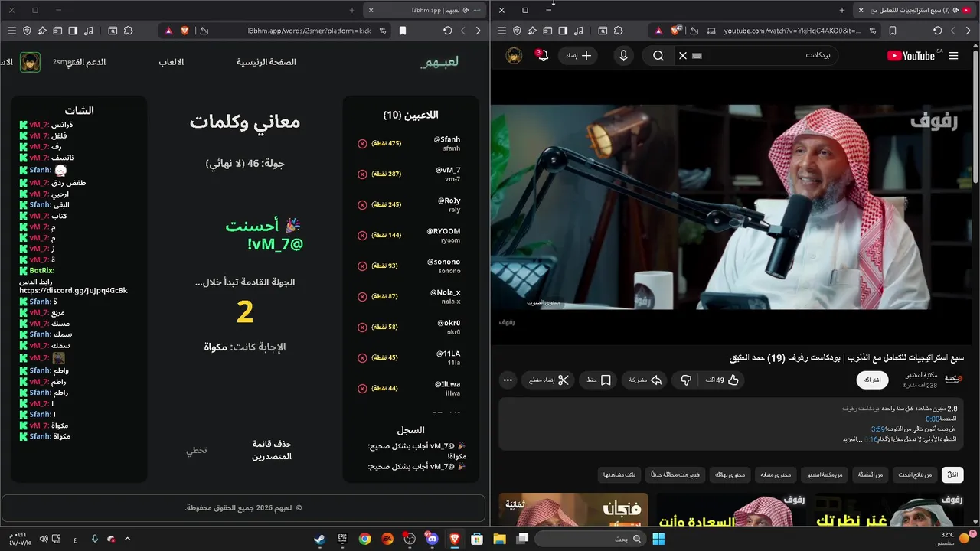Click the YouTube search magnifier button
Viewport: 980px width, 551px height.
click(x=658, y=56)
